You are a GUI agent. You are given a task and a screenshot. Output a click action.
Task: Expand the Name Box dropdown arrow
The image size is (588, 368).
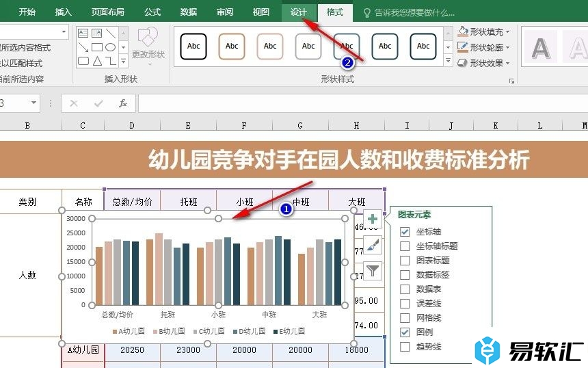(x=34, y=103)
